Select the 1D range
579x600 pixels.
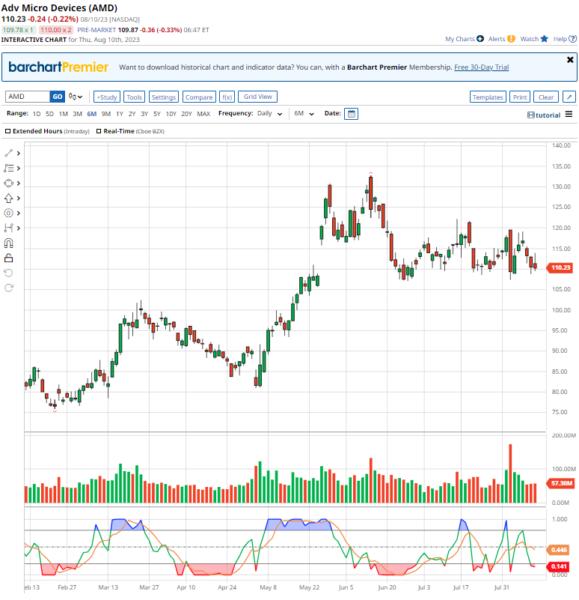click(37, 114)
